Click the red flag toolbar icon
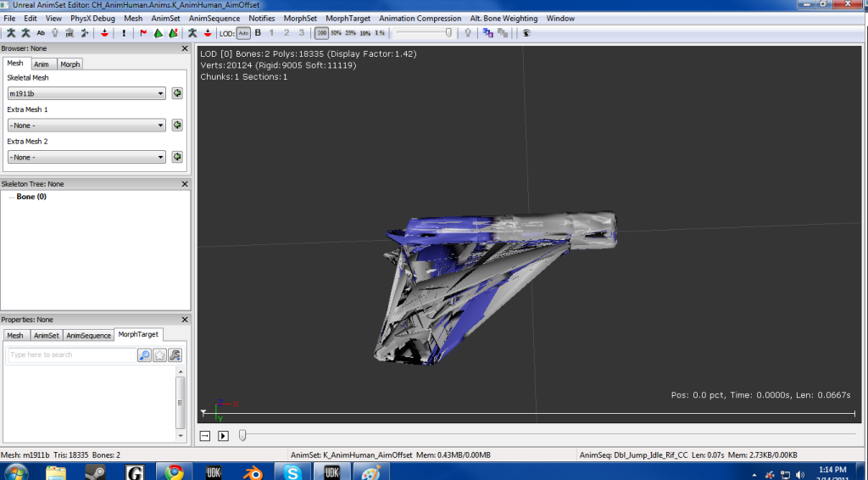868x480 pixels. pos(143,33)
